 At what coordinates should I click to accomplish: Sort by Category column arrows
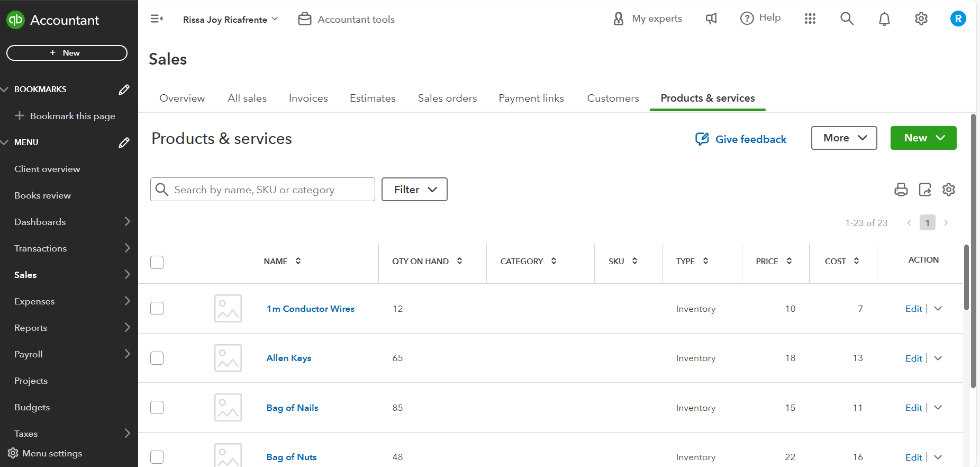click(x=554, y=261)
